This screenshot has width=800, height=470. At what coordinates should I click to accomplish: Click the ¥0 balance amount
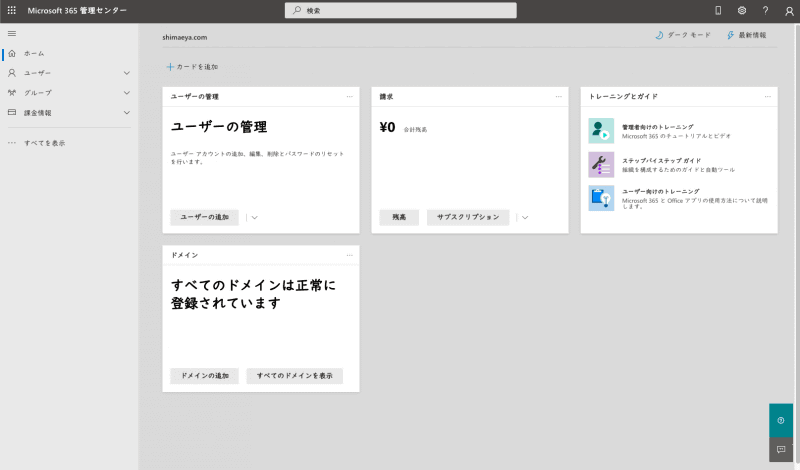pyautogui.click(x=387, y=127)
